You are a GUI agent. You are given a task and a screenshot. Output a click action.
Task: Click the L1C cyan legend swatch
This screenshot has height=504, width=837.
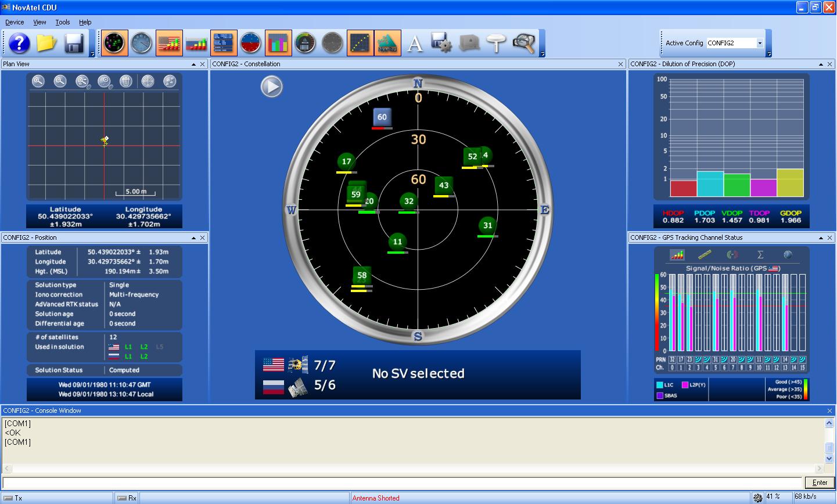[x=660, y=385]
